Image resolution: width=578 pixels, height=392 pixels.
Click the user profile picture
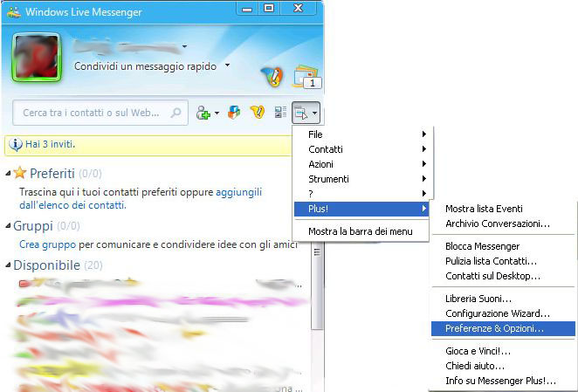(x=37, y=57)
